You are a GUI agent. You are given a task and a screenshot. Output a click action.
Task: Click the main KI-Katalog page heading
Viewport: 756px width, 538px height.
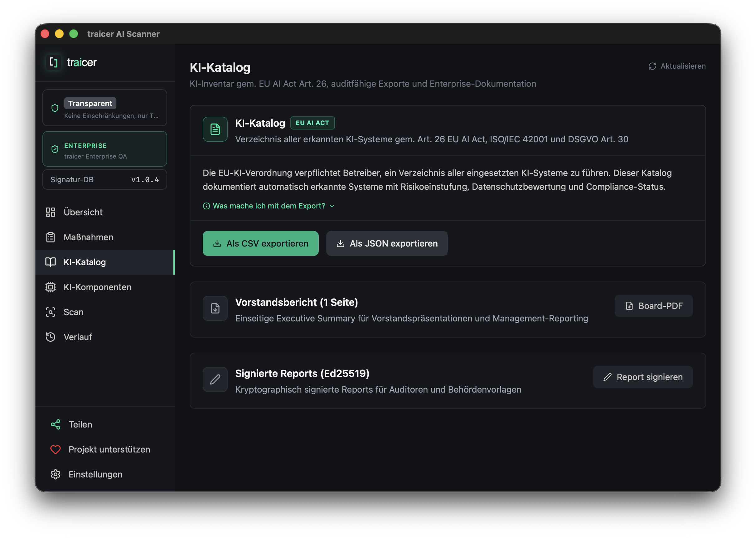[x=220, y=68]
